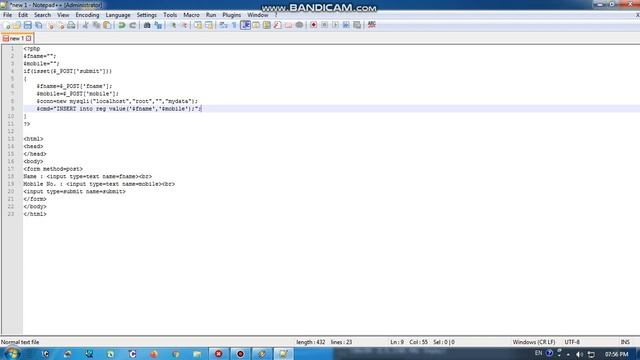Image resolution: width=640 pixels, height=360 pixels.
Task: Click the 'Normal text file' status field
Action: pyautogui.click(x=20, y=342)
